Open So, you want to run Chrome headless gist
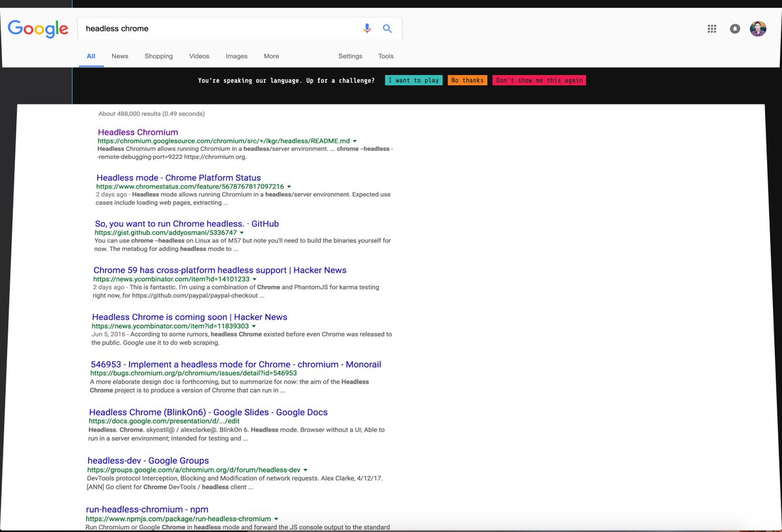The image size is (782, 532). coord(187,224)
